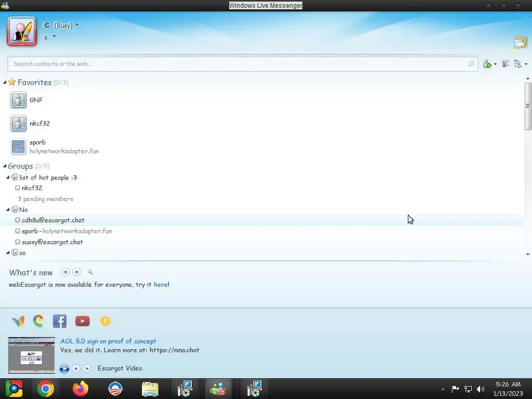
Task: Open file explorer folder in taskbar
Action: 150,389
